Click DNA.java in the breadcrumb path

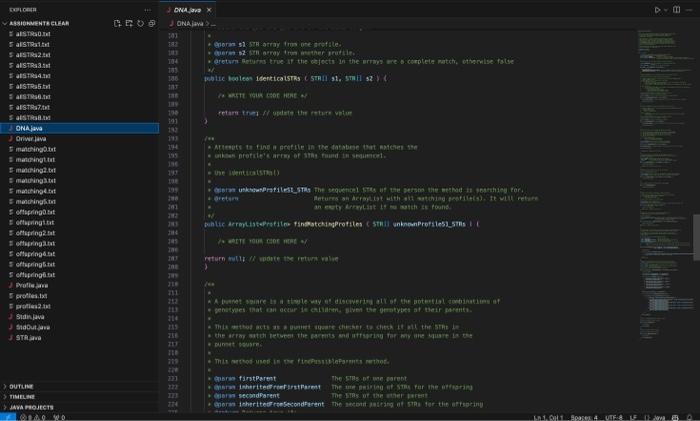pos(190,24)
